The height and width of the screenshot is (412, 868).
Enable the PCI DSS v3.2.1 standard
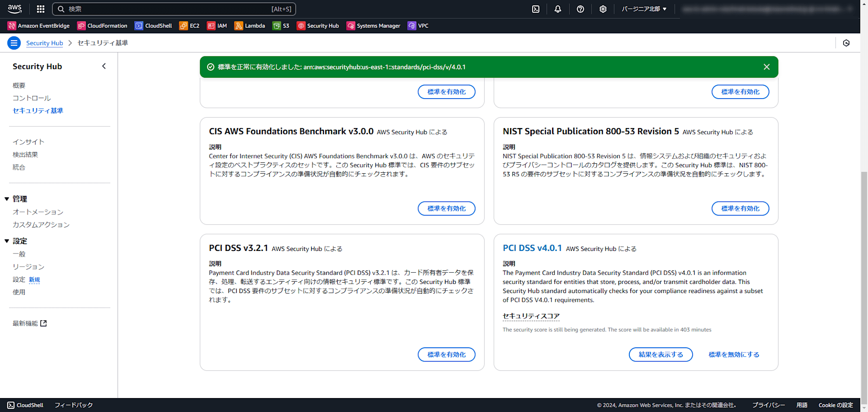(x=446, y=355)
